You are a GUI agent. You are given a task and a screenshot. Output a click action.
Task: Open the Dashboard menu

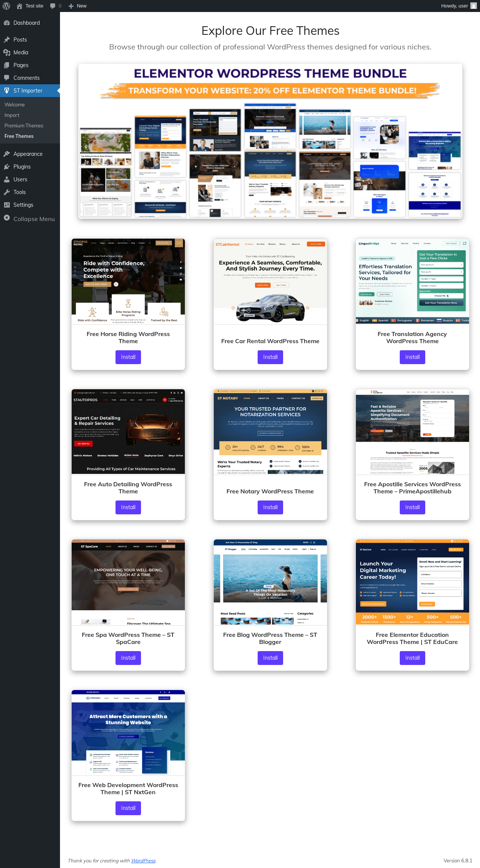[30, 23]
